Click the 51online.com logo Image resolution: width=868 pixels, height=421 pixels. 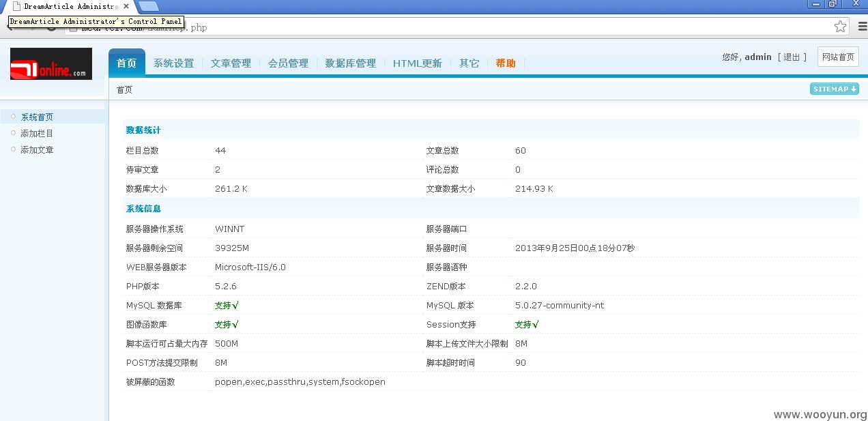[x=51, y=63]
